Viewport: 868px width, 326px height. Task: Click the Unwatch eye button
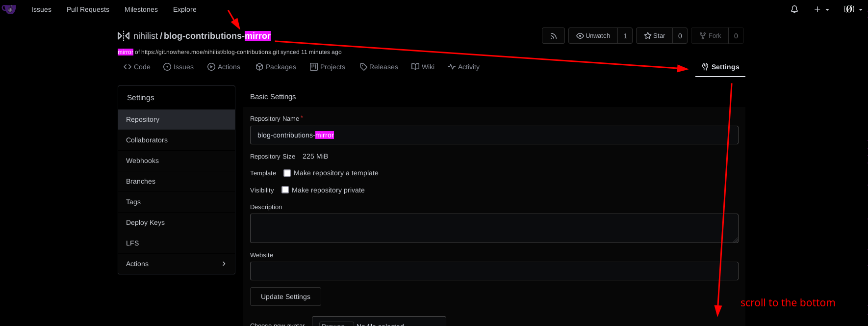(x=593, y=36)
